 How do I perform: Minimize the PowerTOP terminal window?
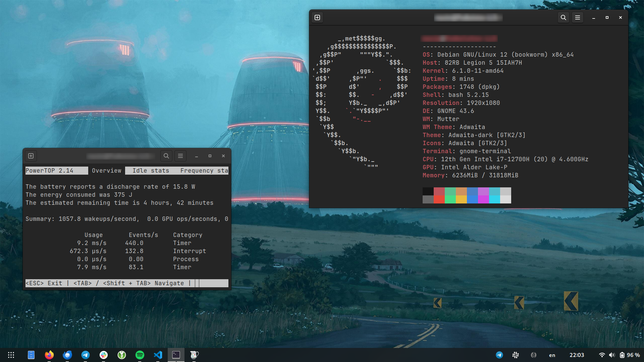click(x=197, y=156)
